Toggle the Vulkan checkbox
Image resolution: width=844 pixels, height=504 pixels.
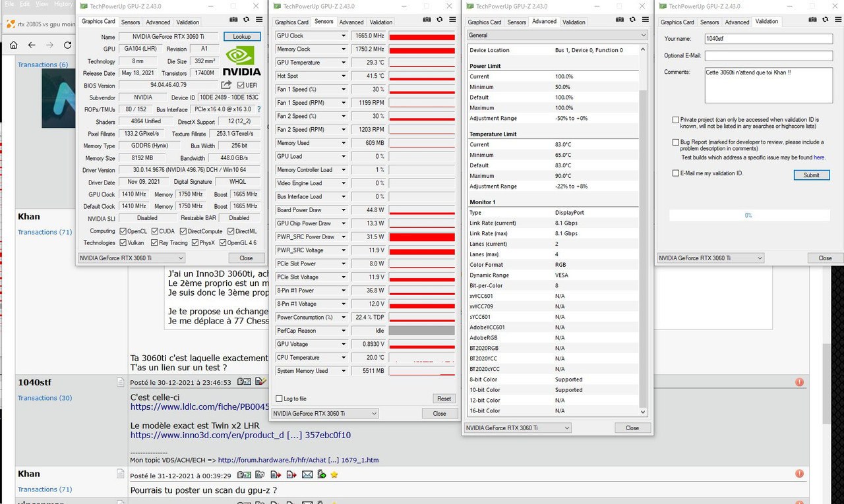123,242
